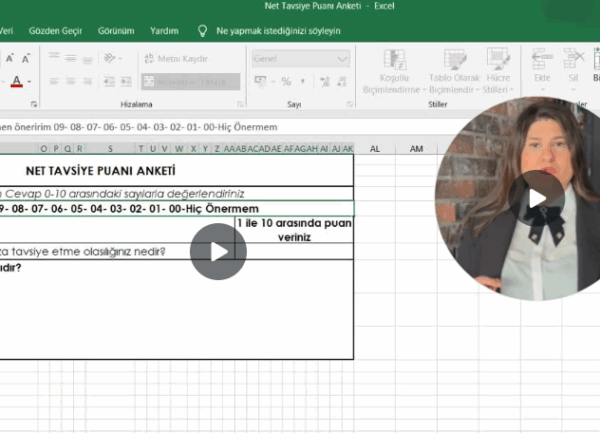Viewport: 600px width, 433px height.
Task: Align text to the bottom
Action: click(87, 59)
